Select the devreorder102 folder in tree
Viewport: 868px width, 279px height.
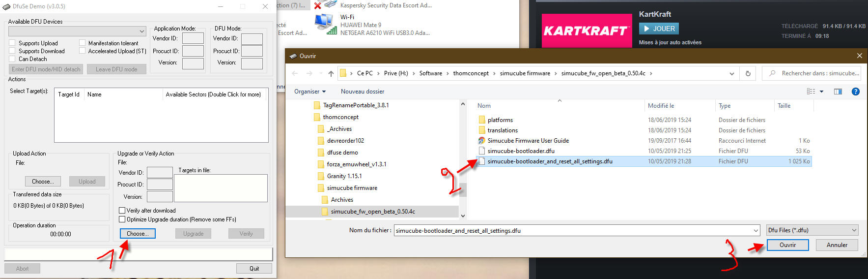tap(345, 141)
